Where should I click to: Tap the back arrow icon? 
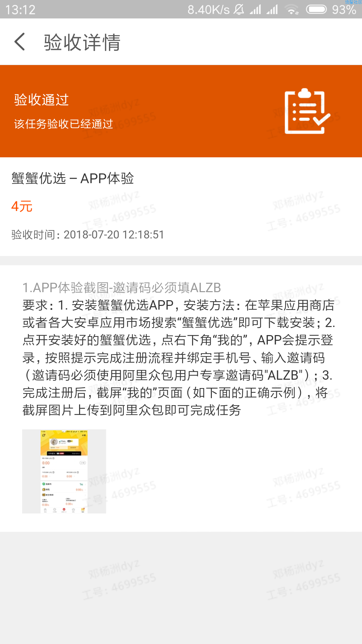click(x=20, y=42)
